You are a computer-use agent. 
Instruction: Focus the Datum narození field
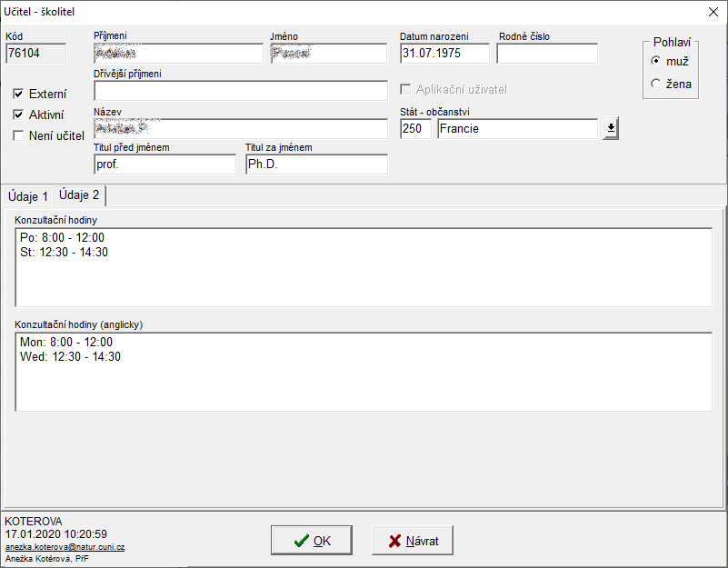pyautogui.click(x=444, y=54)
